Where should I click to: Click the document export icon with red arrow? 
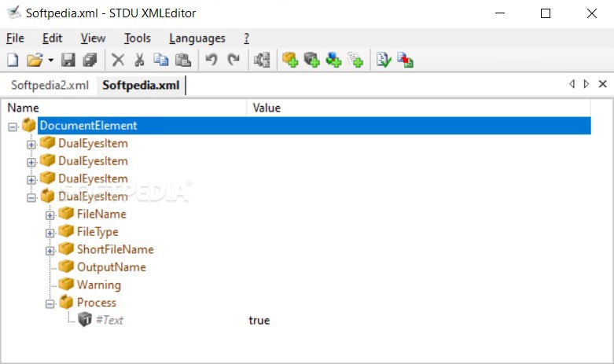(x=405, y=60)
